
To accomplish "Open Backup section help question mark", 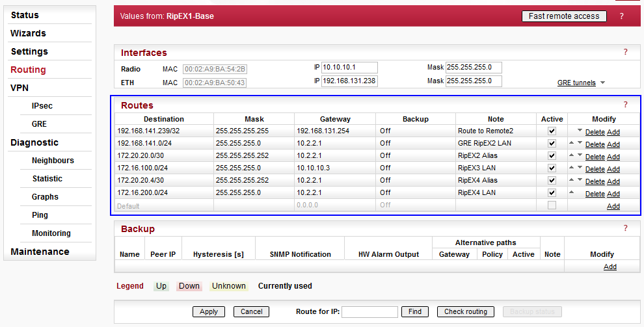I will (626, 228).
